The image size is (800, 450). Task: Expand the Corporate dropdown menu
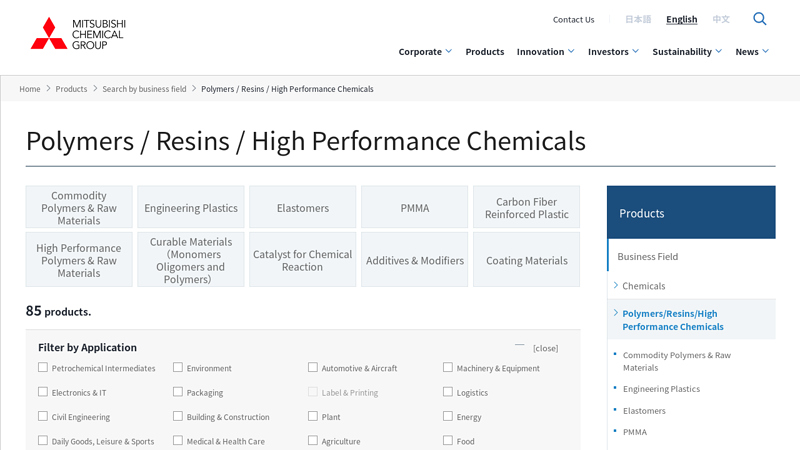click(425, 52)
